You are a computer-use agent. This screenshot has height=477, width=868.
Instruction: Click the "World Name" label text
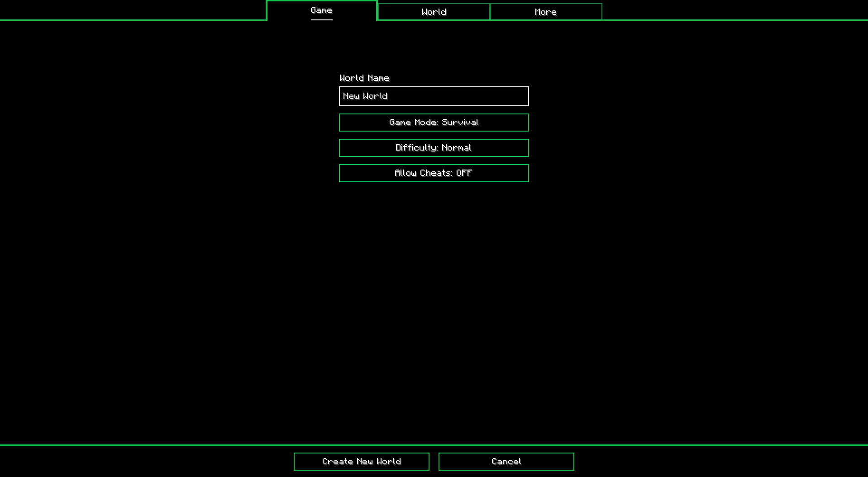[364, 78]
